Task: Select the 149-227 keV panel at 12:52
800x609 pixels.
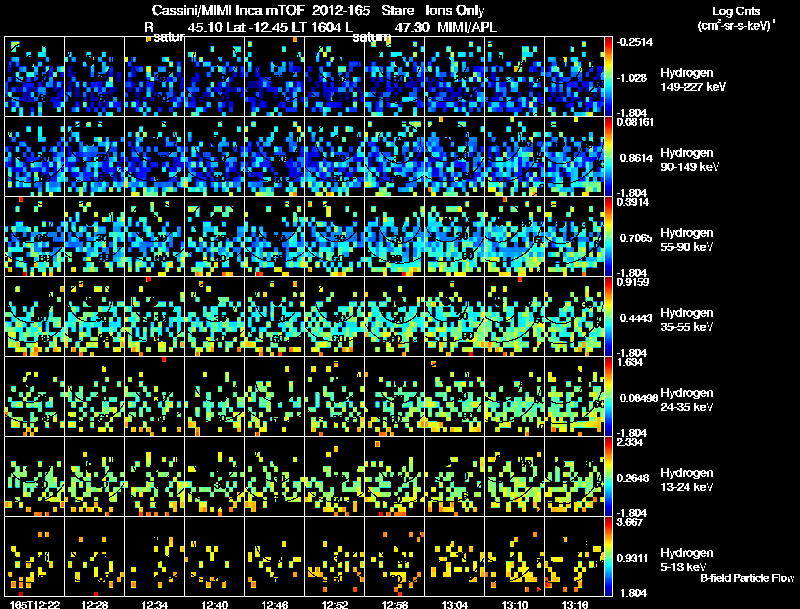Action: pos(335,76)
